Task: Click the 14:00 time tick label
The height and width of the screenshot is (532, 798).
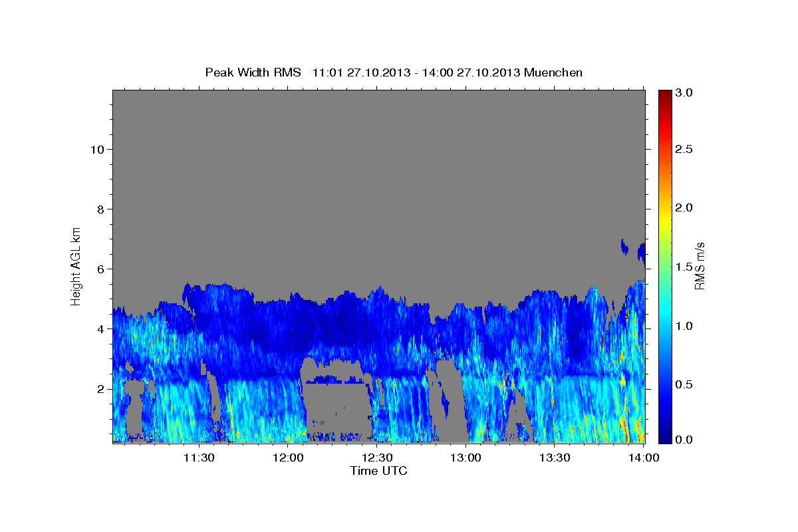Action: pos(644,458)
